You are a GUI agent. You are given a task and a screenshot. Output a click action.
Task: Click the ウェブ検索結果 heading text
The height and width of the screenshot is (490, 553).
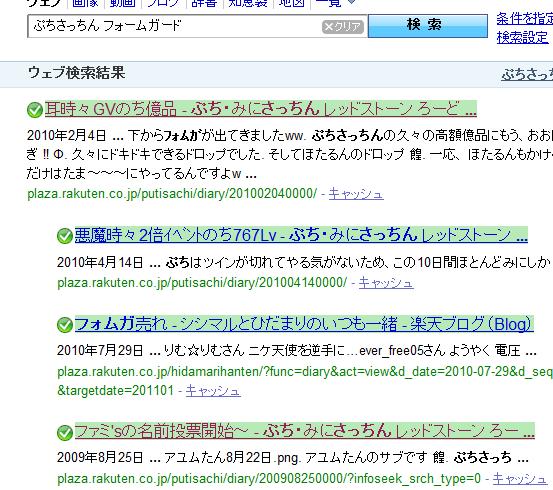(x=77, y=73)
